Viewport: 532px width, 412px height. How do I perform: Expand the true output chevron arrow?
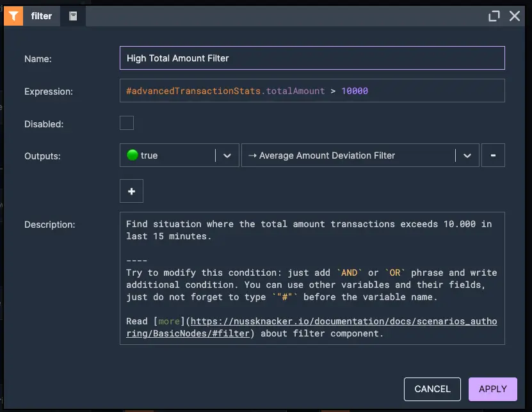(227, 155)
